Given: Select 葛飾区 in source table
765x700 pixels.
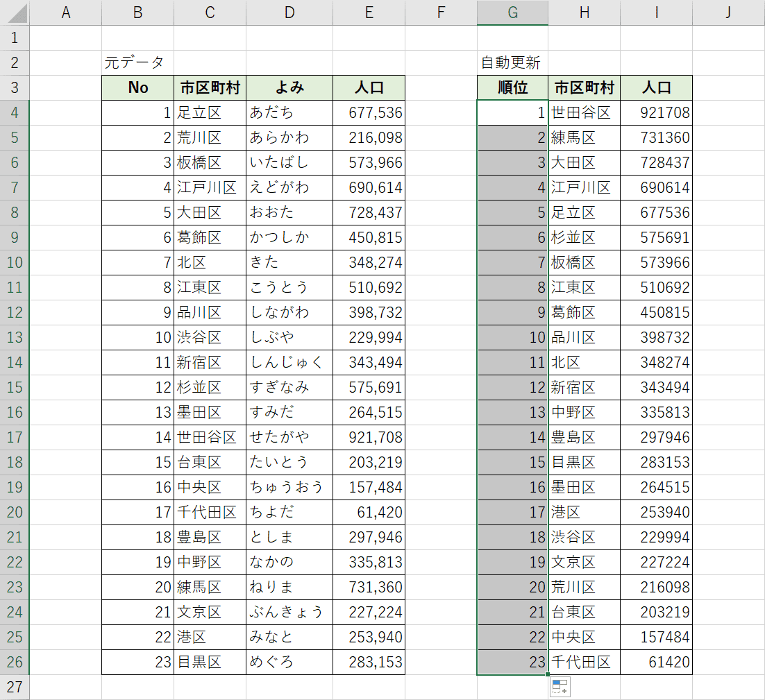Looking at the screenshot, I should coord(210,237).
